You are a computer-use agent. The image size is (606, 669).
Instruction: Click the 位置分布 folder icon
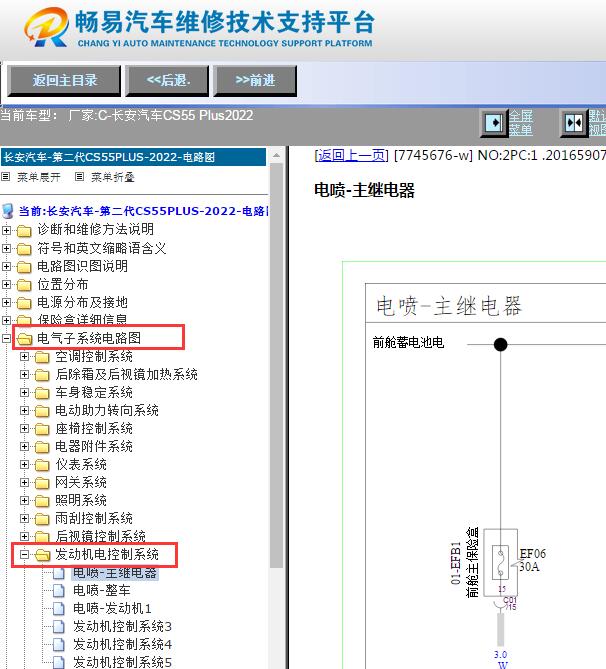(24, 285)
